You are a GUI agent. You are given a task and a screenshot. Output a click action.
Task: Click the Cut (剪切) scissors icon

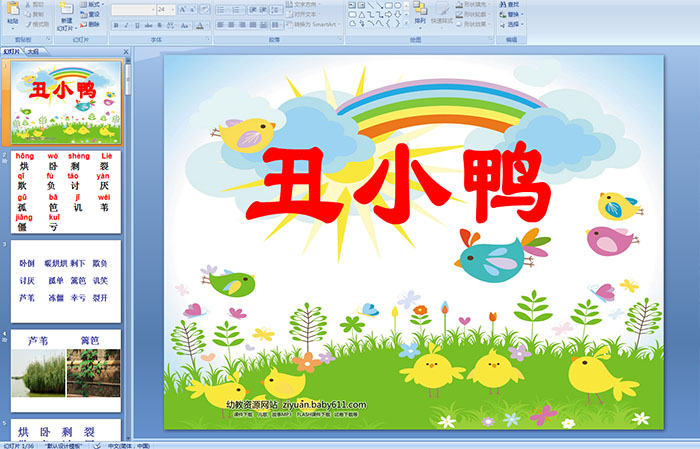point(28,5)
